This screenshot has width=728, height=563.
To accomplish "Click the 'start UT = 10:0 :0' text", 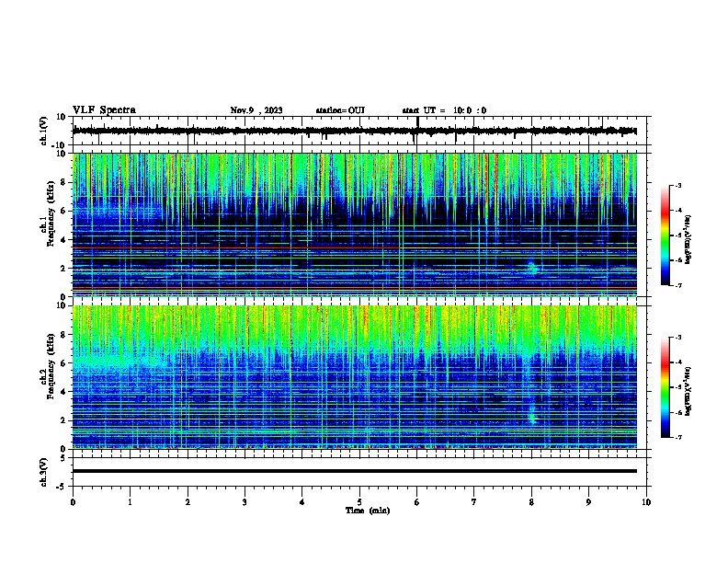I will pos(444,110).
